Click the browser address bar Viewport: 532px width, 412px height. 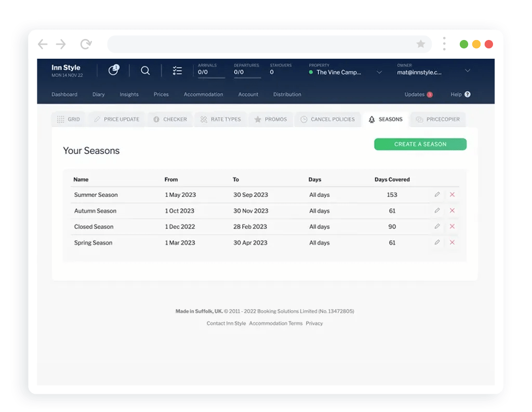(x=260, y=44)
